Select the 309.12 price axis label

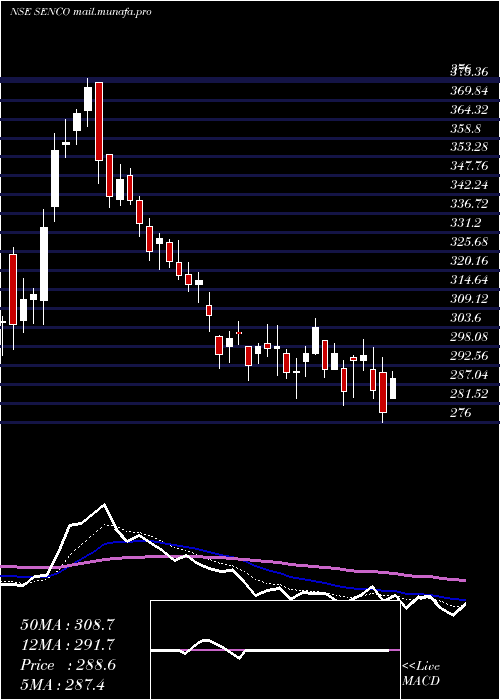[469, 300]
